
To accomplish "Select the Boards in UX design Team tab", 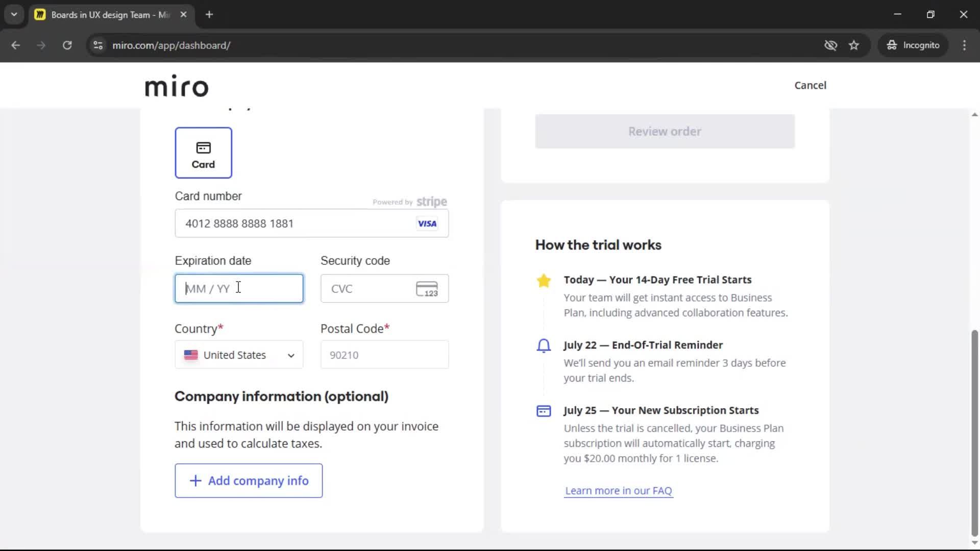I will pyautogui.click(x=111, y=15).
